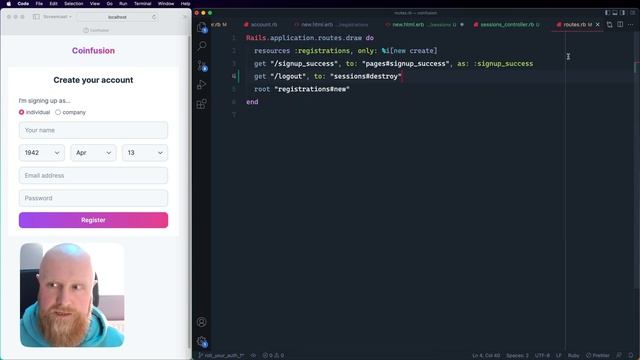Focus the Your name input field
The image size is (640, 360).
[x=93, y=130]
